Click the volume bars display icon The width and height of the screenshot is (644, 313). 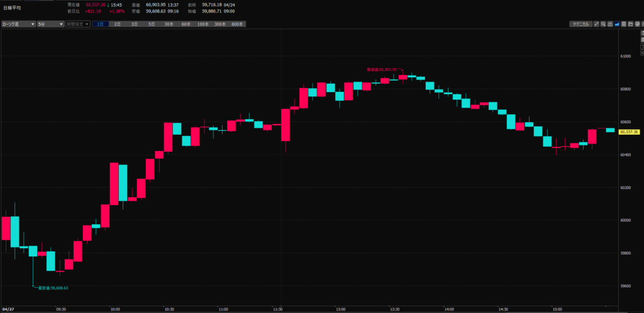[x=609, y=24]
